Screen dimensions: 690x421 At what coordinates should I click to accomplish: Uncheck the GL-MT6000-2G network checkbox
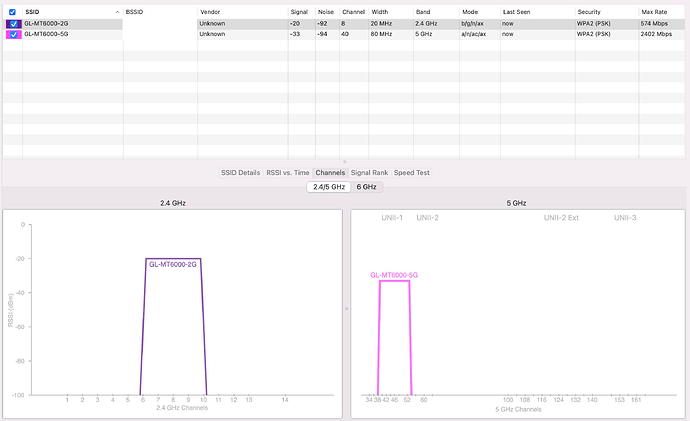tap(14, 24)
